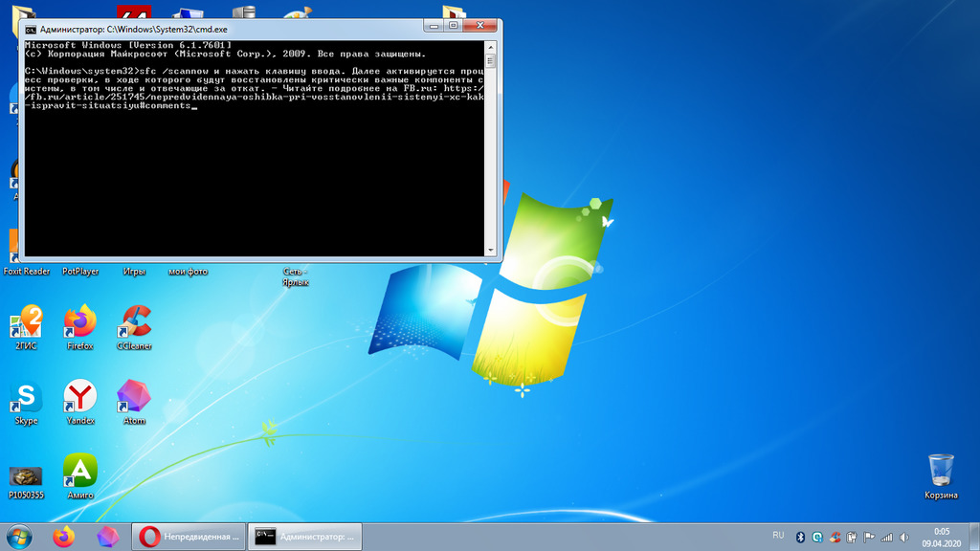
Task: Click the cmd scrollbar down arrow
Action: pyautogui.click(x=491, y=250)
